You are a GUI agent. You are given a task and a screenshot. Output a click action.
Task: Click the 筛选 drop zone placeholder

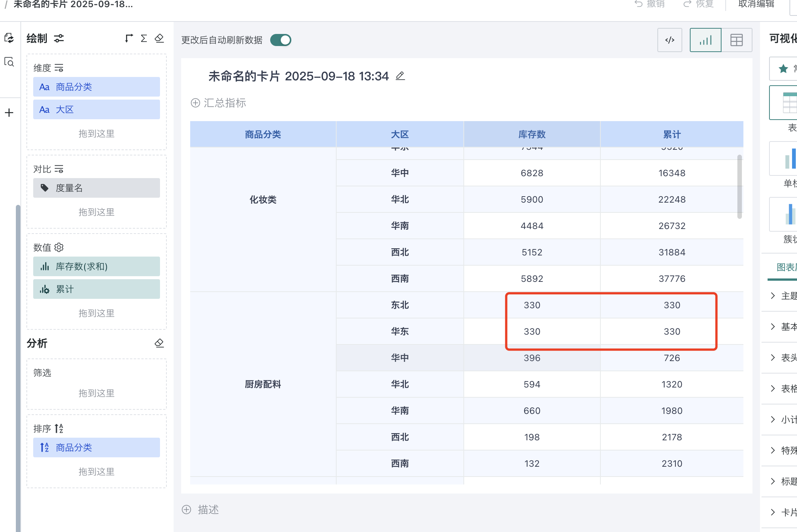tap(97, 393)
